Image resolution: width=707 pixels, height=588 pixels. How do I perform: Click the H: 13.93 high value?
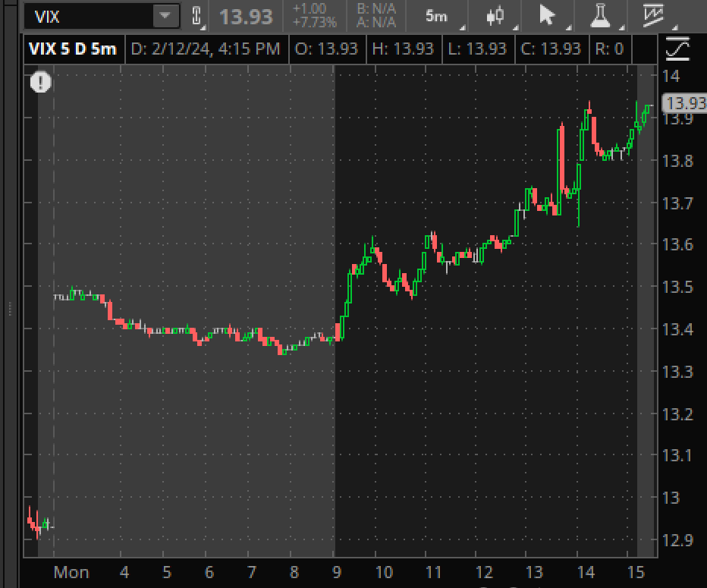(403, 49)
